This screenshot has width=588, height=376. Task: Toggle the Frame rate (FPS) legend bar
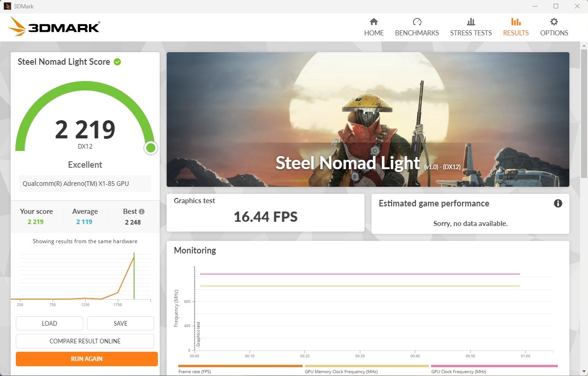pyautogui.click(x=240, y=366)
